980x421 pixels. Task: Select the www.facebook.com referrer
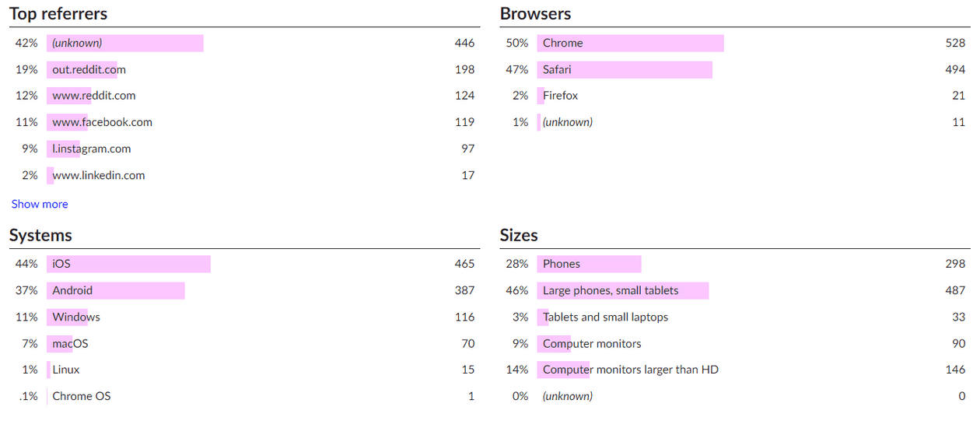click(102, 122)
